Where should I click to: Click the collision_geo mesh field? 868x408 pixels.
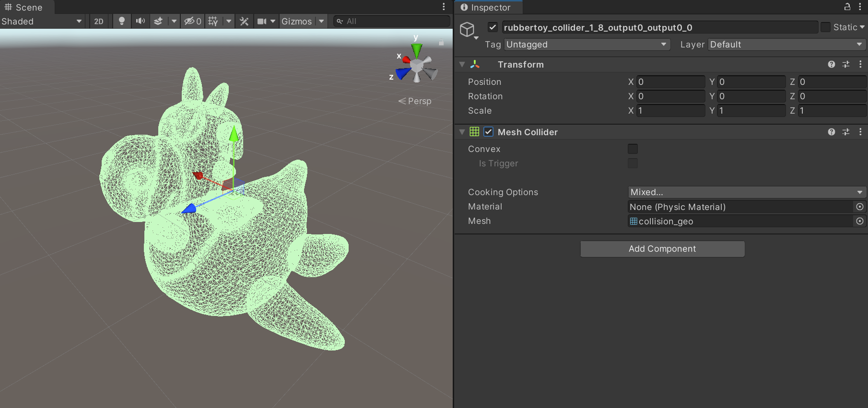coord(741,221)
